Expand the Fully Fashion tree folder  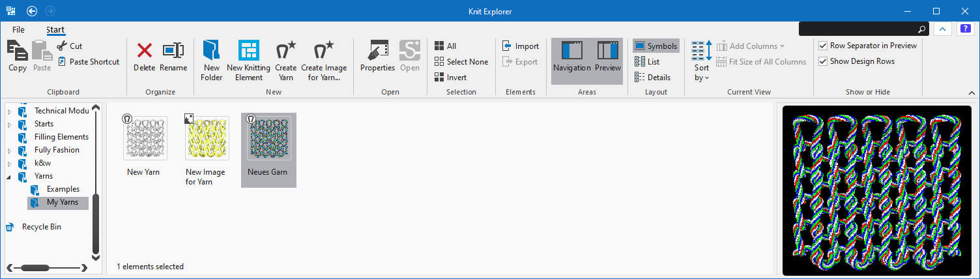10,151
